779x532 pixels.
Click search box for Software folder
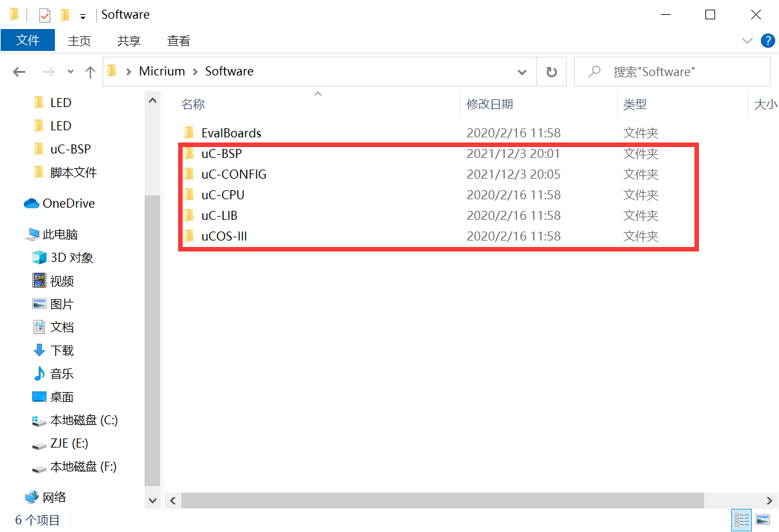pyautogui.click(x=672, y=72)
